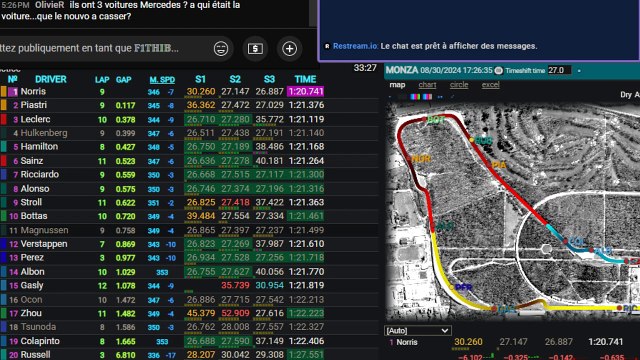Open the Super Chat dollar icon

(255, 49)
